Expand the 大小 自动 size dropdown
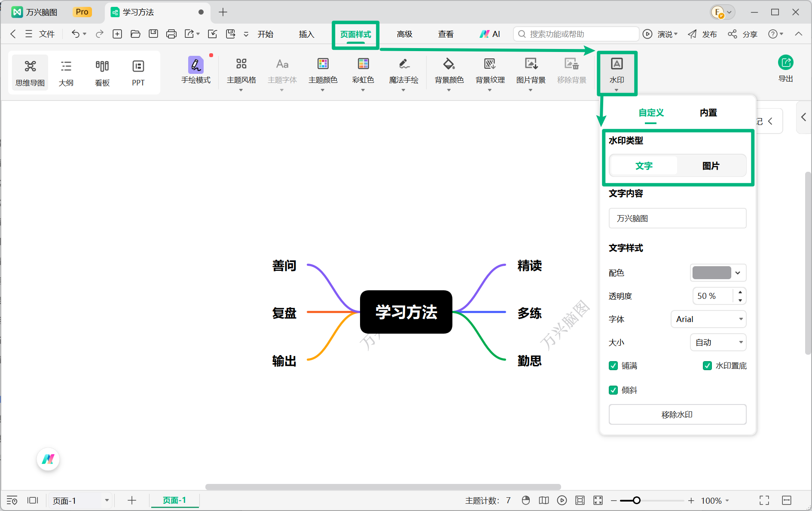The image size is (812, 511). (718, 342)
